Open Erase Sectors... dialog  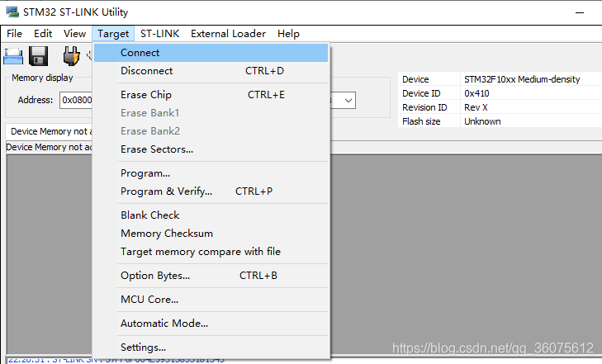tap(211, 149)
